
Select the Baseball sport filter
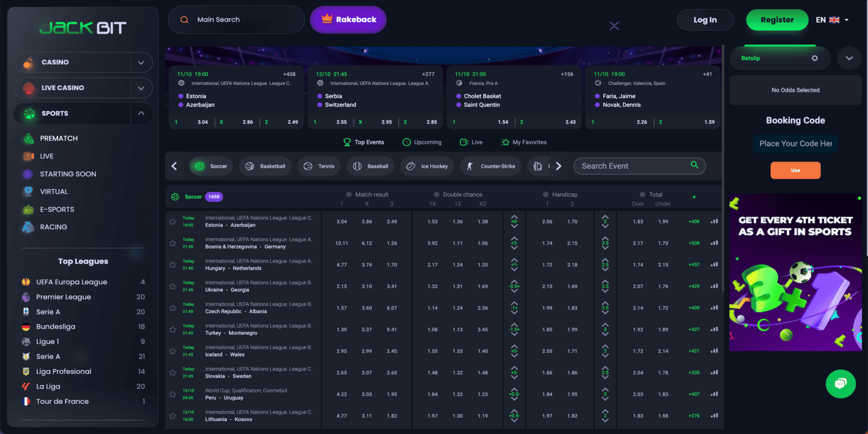(371, 166)
